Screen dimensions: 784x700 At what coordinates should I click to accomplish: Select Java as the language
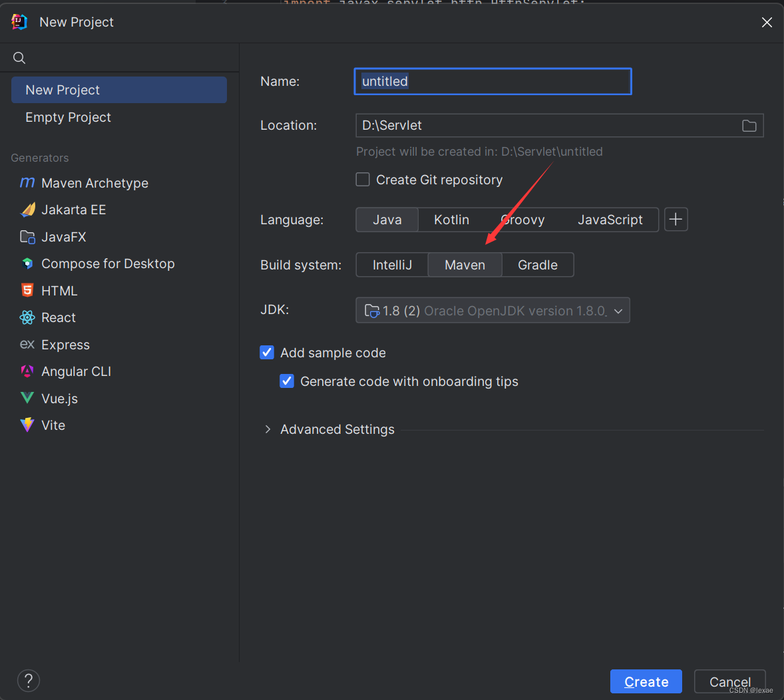click(x=387, y=220)
